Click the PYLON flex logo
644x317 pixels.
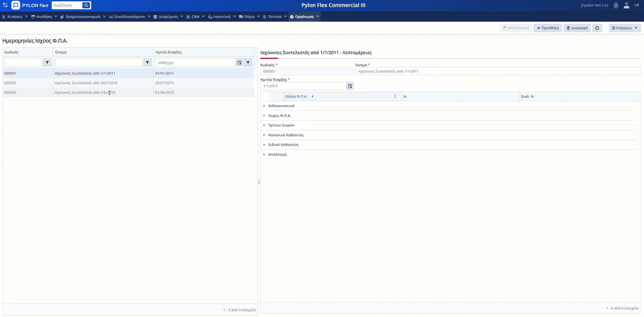tap(30, 5)
